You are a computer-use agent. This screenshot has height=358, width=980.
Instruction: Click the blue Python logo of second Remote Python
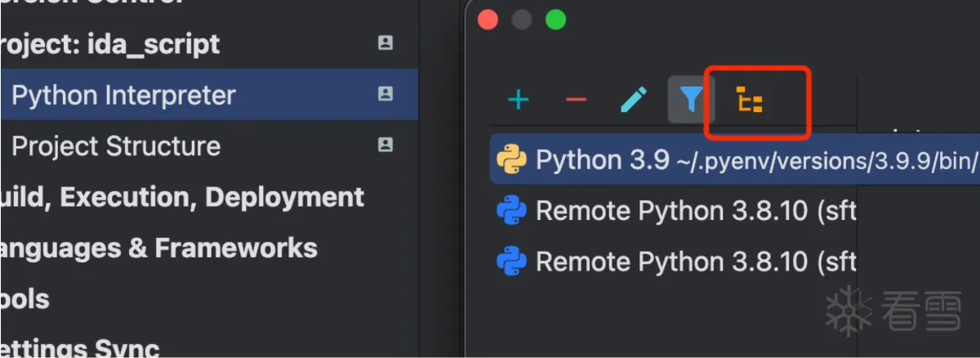512,262
